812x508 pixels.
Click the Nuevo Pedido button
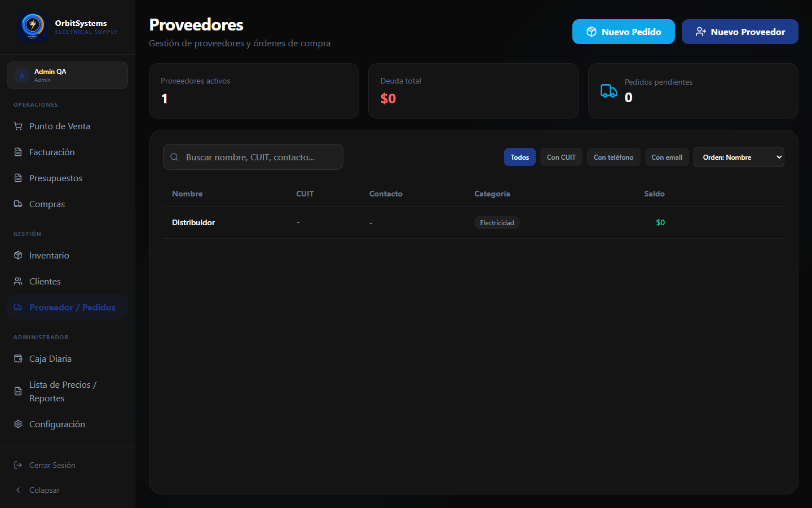click(x=624, y=32)
